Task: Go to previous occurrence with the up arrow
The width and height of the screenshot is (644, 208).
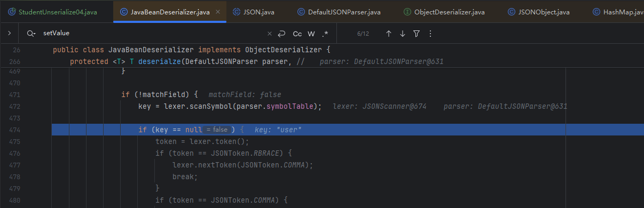Action: (x=389, y=34)
